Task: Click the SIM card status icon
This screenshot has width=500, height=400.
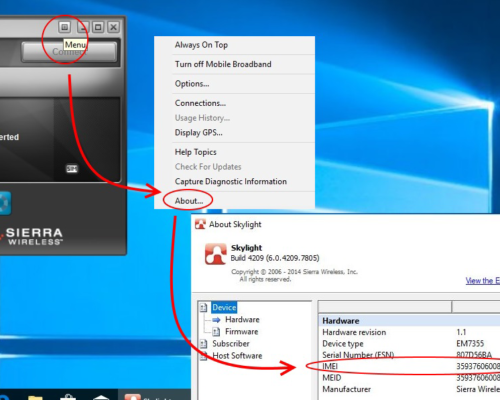Action: coord(72,169)
